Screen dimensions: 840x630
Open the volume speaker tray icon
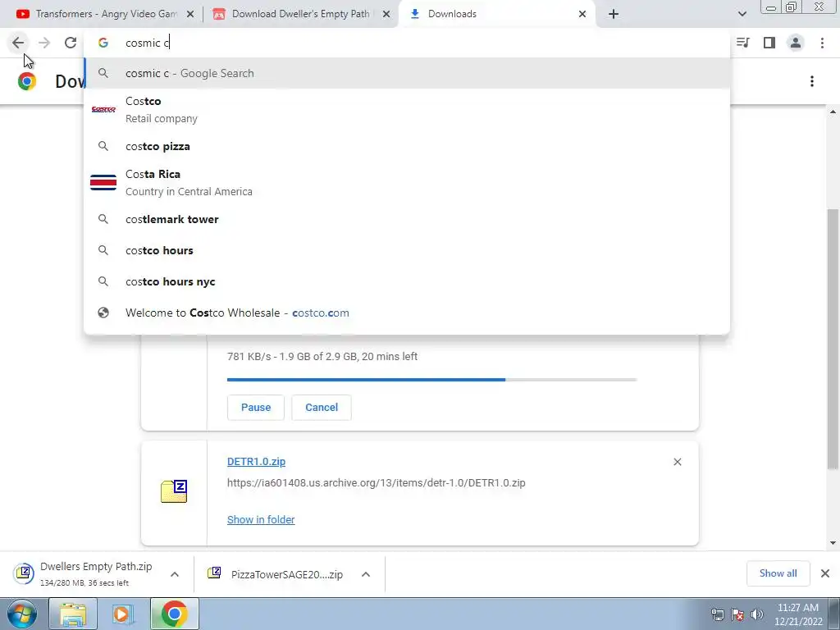pyautogui.click(x=757, y=614)
